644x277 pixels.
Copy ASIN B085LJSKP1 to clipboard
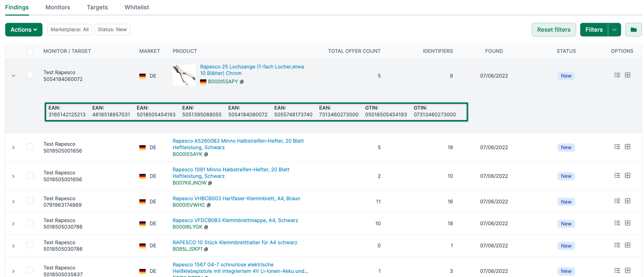pyautogui.click(x=206, y=249)
